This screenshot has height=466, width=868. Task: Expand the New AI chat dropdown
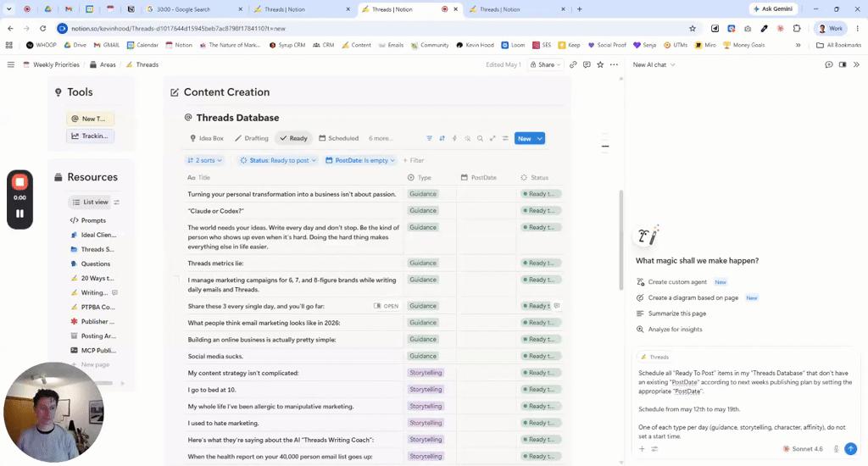point(654,64)
